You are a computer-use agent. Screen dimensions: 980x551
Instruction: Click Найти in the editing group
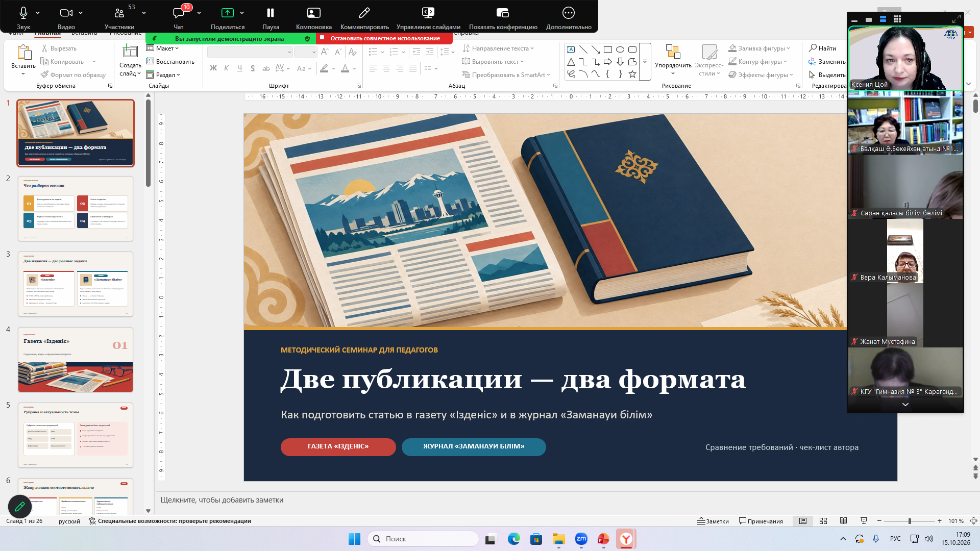[822, 48]
